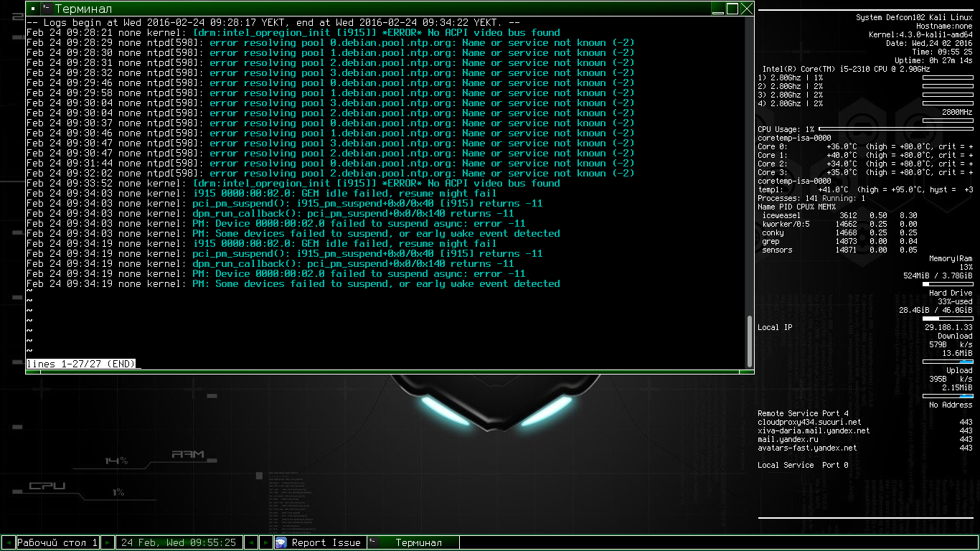This screenshot has width=980, height=551.
Task: Click the previous workspace arrow in the toolbar
Action: point(8,543)
